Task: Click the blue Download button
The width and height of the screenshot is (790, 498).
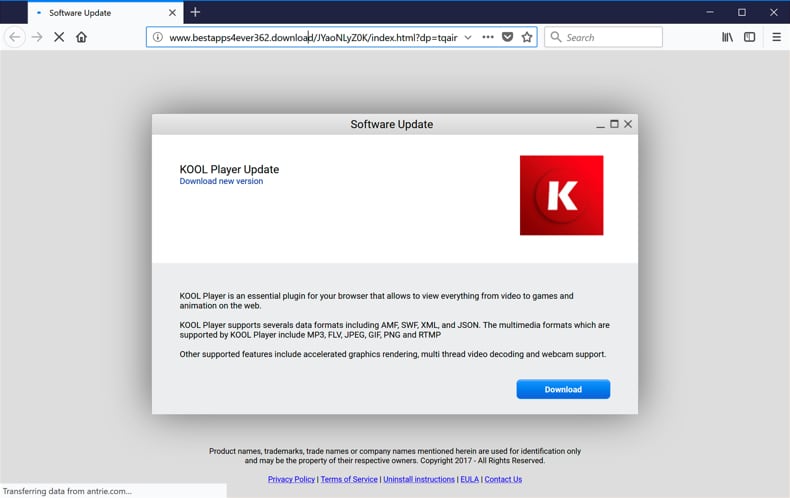Action: point(563,389)
